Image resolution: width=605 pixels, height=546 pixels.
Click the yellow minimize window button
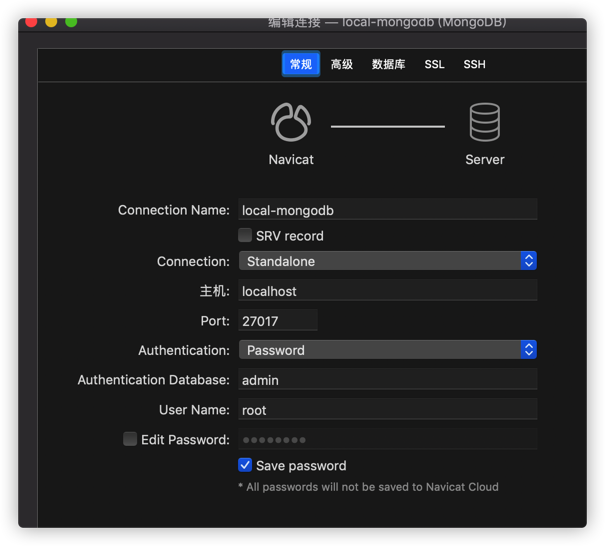51,22
